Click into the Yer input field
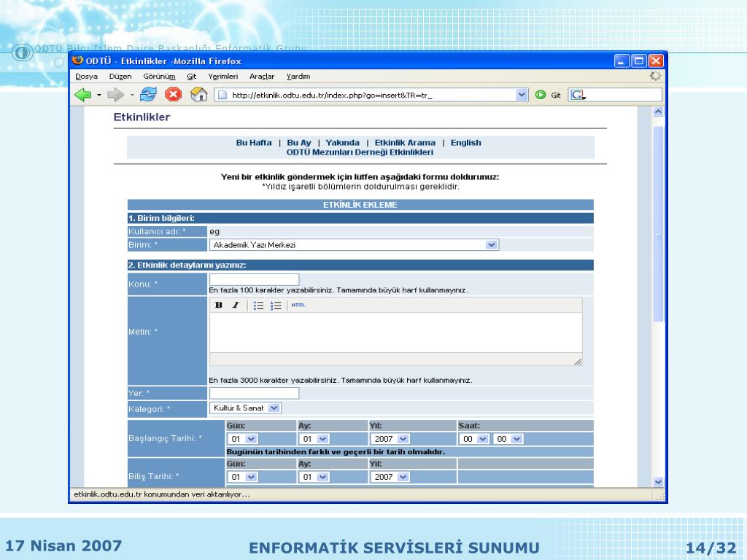The height and width of the screenshot is (560, 747). point(255,393)
